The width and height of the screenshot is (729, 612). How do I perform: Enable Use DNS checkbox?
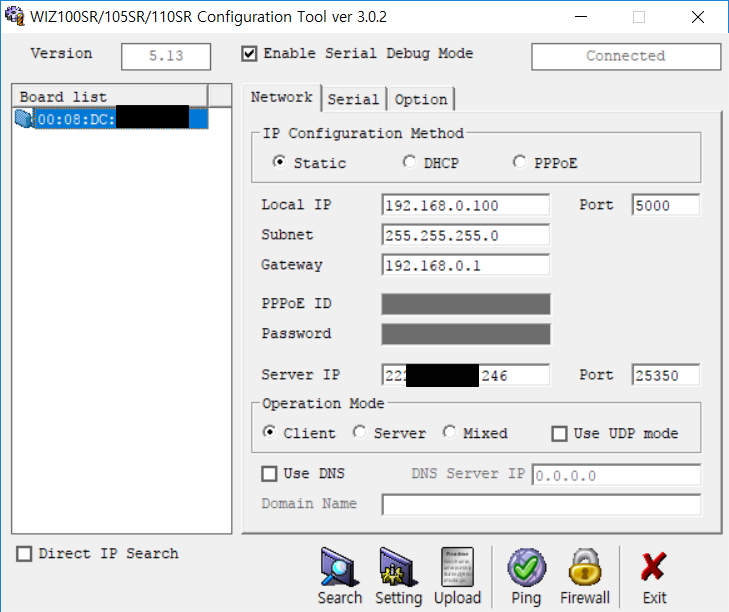coord(269,474)
